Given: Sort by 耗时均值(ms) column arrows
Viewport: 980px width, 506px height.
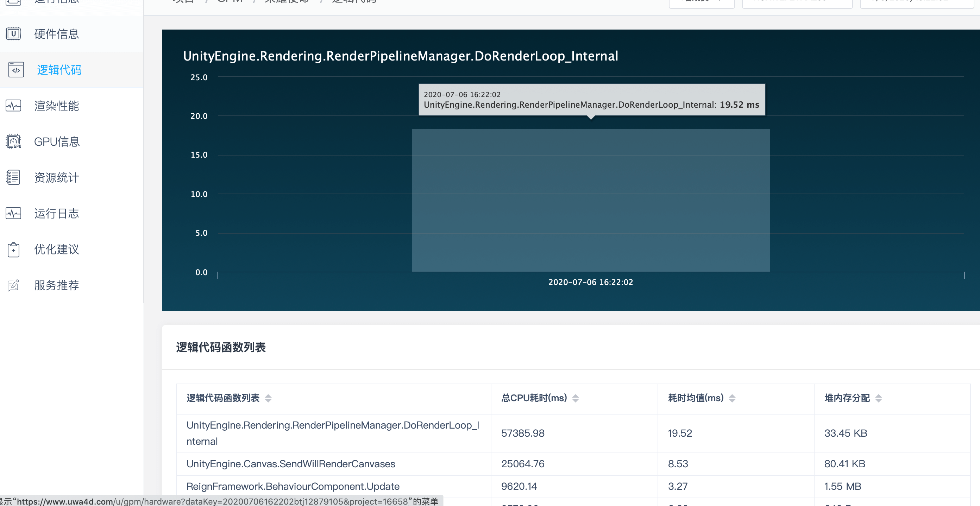Looking at the screenshot, I should pyautogui.click(x=732, y=398).
